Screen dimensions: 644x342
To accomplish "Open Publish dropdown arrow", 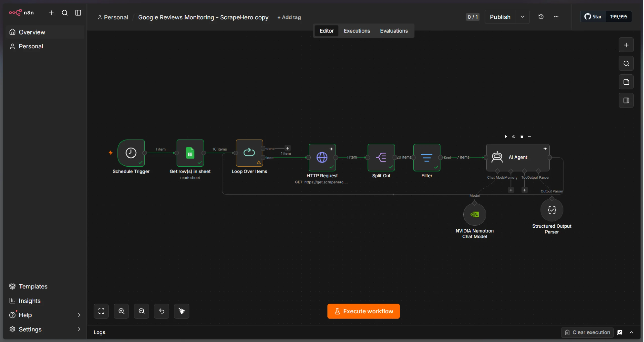I will point(522,17).
